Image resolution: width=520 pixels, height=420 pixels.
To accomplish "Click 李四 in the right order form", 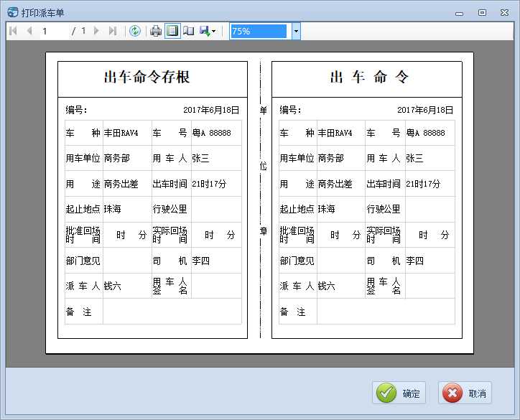I will [x=414, y=261].
